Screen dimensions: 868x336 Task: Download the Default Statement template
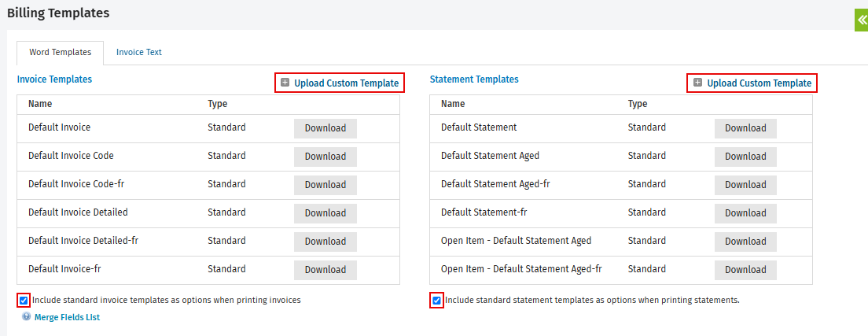click(x=745, y=128)
